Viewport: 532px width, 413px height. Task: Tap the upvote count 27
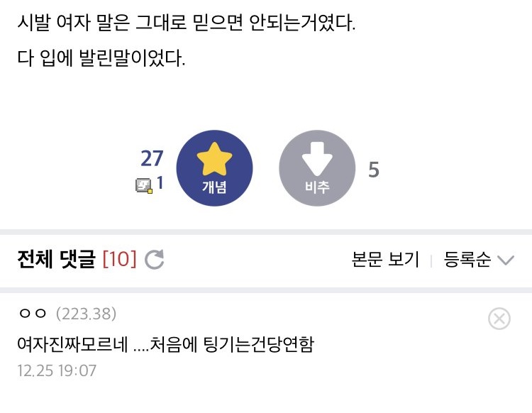[152, 158]
